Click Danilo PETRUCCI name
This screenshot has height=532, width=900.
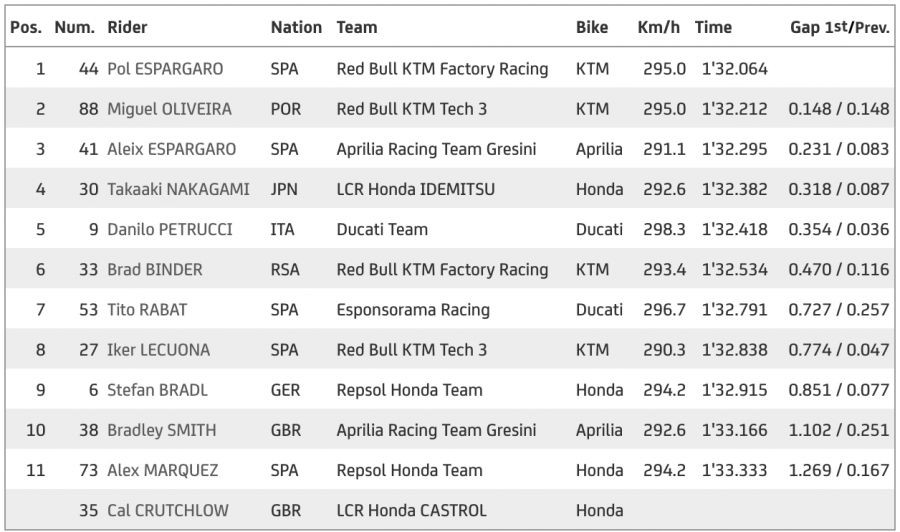tap(169, 229)
